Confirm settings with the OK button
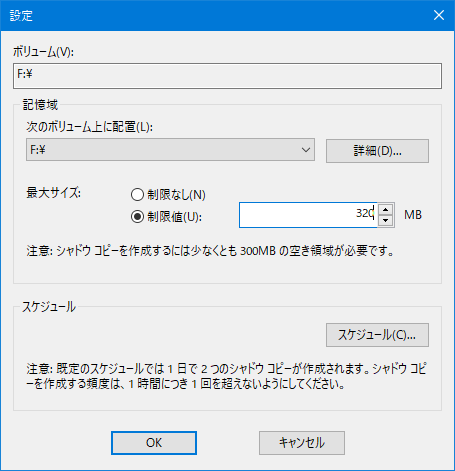 click(x=154, y=443)
